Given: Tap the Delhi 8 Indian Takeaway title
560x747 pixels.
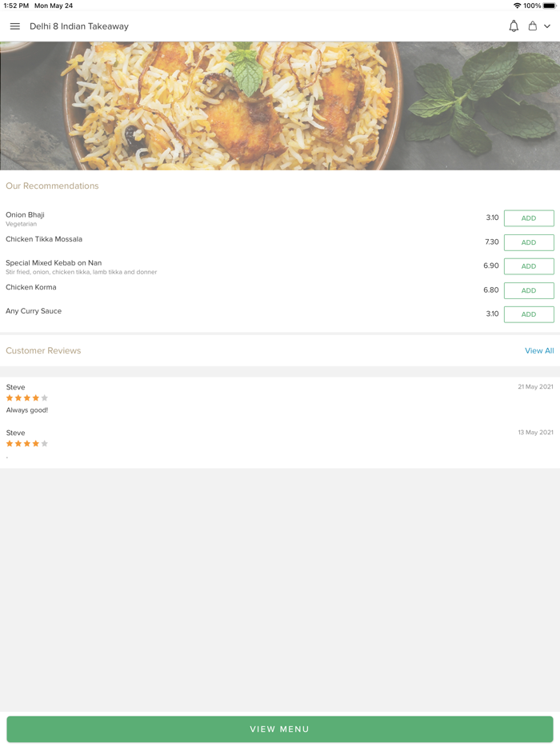Looking at the screenshot, I should pyautogui.click(x=79, y=26).
